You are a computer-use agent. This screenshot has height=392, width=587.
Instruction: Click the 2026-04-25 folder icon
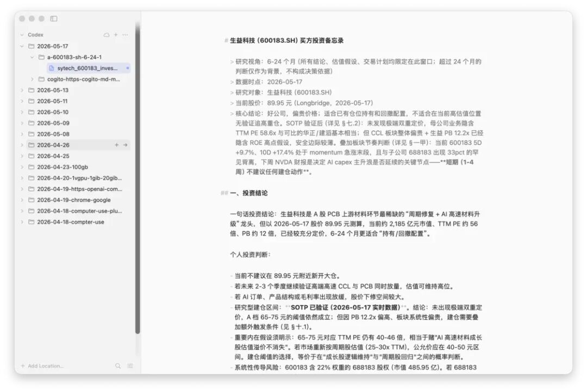pos(32,156)
